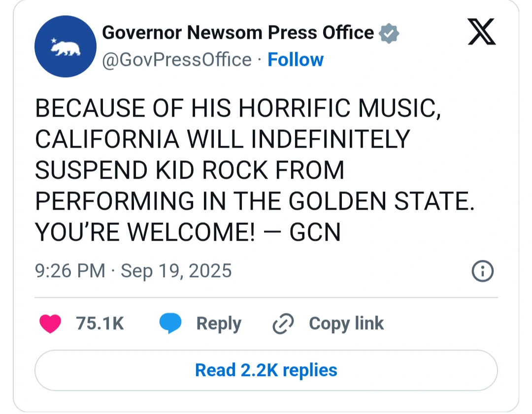Click the GCN signature in tweet
The height and width of the screenshot is (414, 532).
coord(315,232)
